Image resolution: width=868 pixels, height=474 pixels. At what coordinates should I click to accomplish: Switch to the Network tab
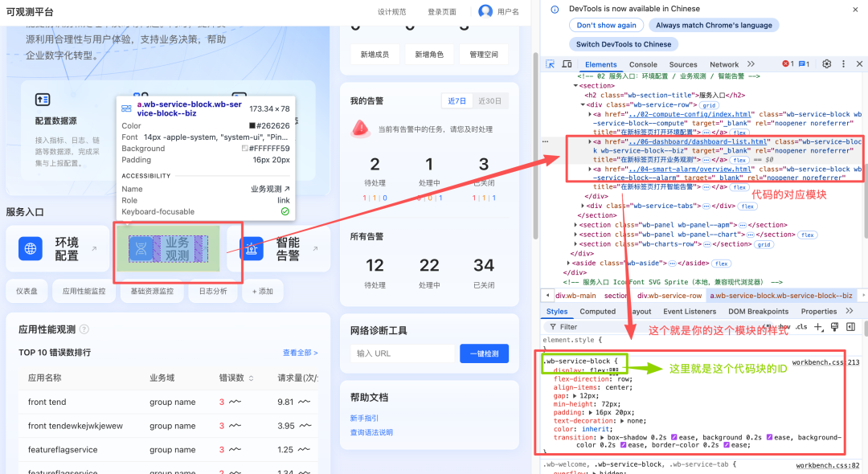point(724,65)
